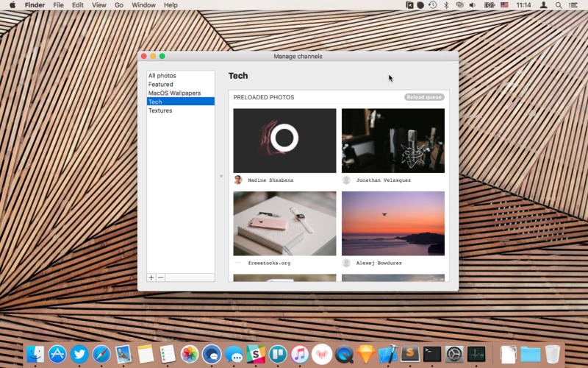Open Notes from the dock

pos(146,354)
